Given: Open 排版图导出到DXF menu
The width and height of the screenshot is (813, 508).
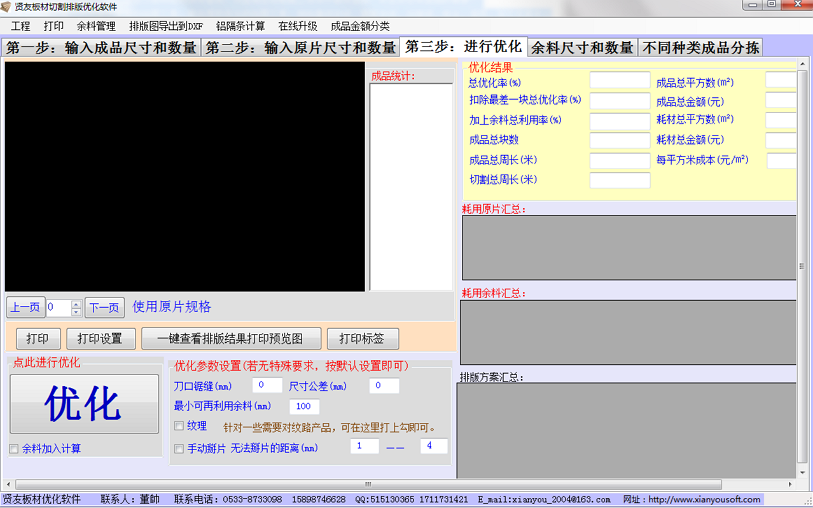Looking at the screenshot, I should point(166,26).
